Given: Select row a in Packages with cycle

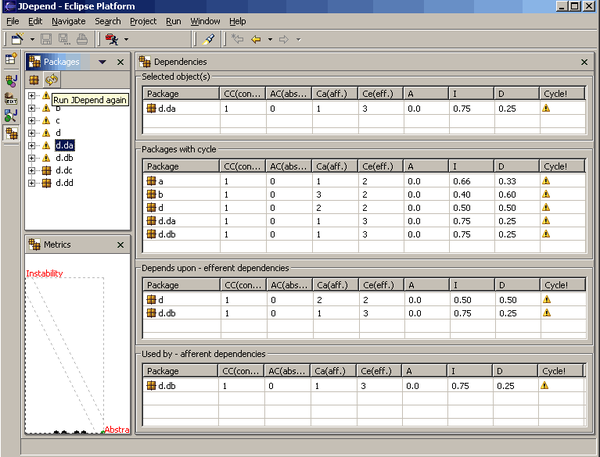Looking at the screenshot, I should (x=364, y=181).
